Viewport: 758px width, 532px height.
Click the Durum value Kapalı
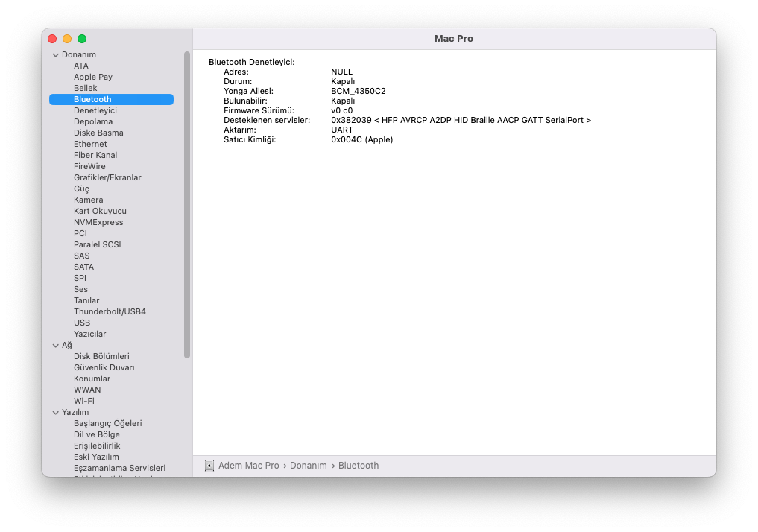coord(343,81)
